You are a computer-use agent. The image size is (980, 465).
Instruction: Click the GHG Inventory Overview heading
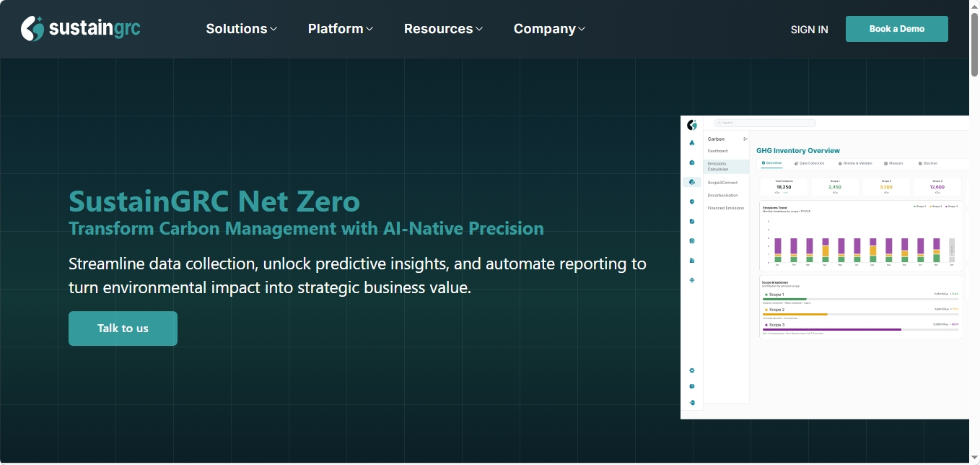point(798,151)
